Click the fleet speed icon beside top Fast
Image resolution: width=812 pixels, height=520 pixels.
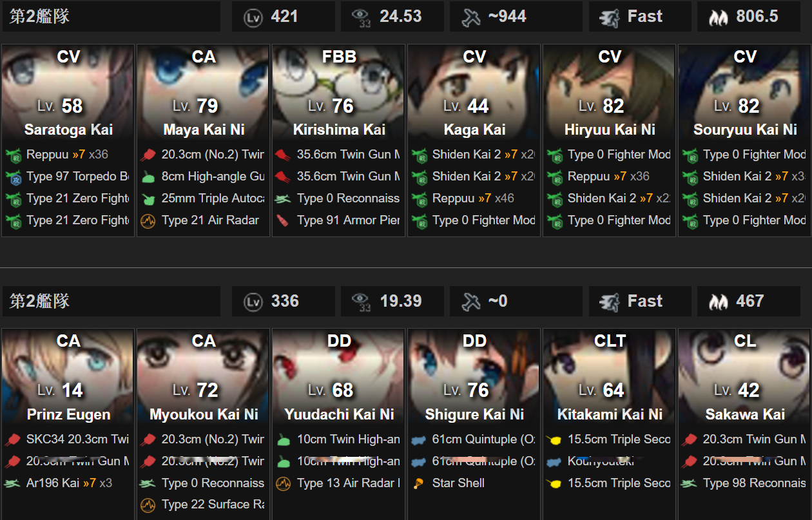(x=610, y=17)
